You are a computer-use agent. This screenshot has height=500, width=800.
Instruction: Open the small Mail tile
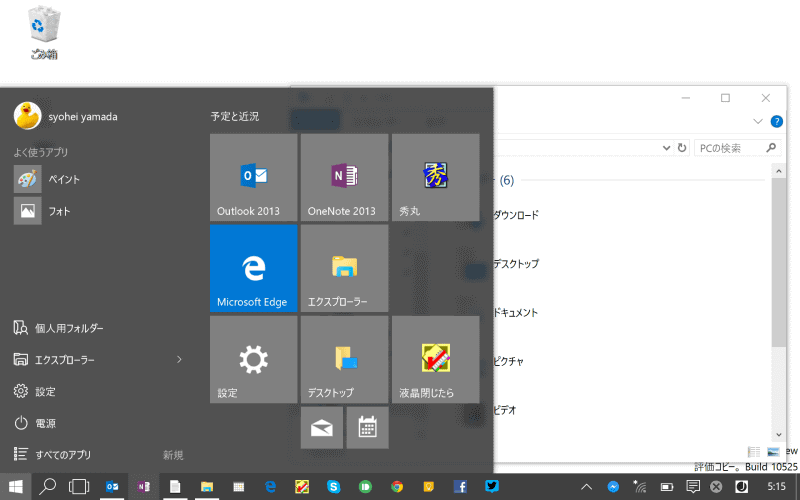point(322,428)
